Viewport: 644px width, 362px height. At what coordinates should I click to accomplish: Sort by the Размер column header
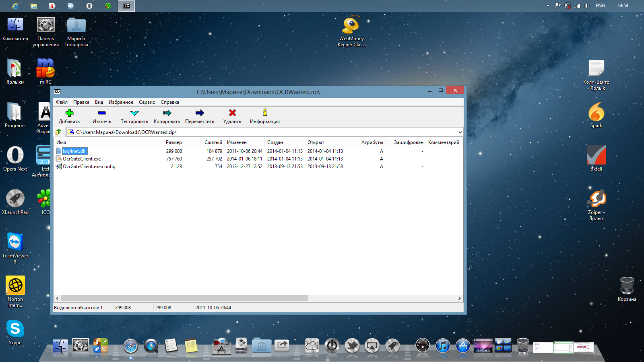coord(173,142)
